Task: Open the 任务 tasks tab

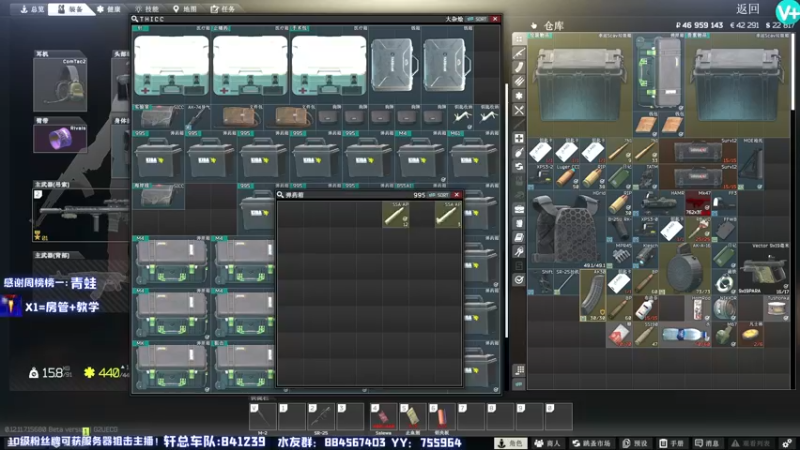Action: (223, 9)
